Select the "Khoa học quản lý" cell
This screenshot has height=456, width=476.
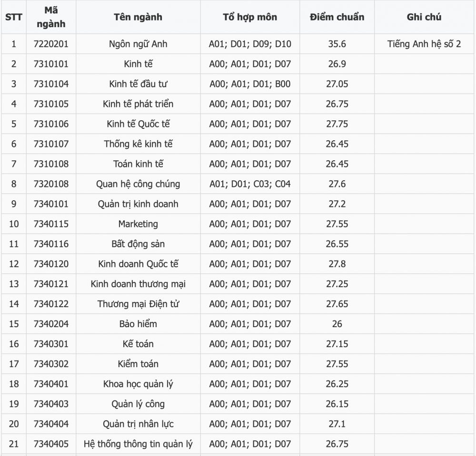tap(138, 384)
